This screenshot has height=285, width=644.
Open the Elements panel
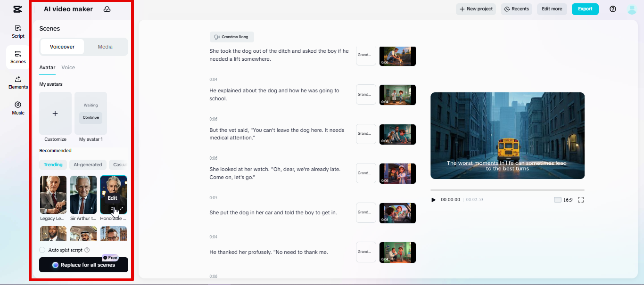(x=17, y=83)
